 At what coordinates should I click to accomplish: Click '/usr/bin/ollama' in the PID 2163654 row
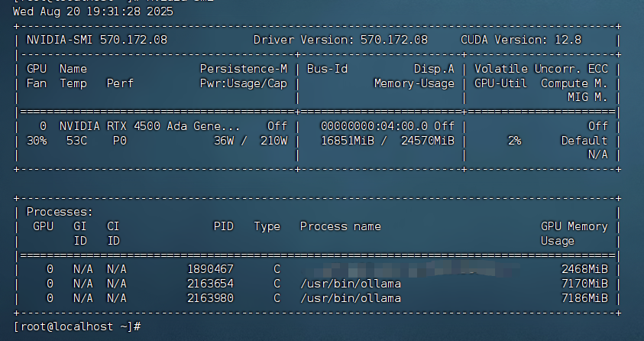click(x=351, y=284)
